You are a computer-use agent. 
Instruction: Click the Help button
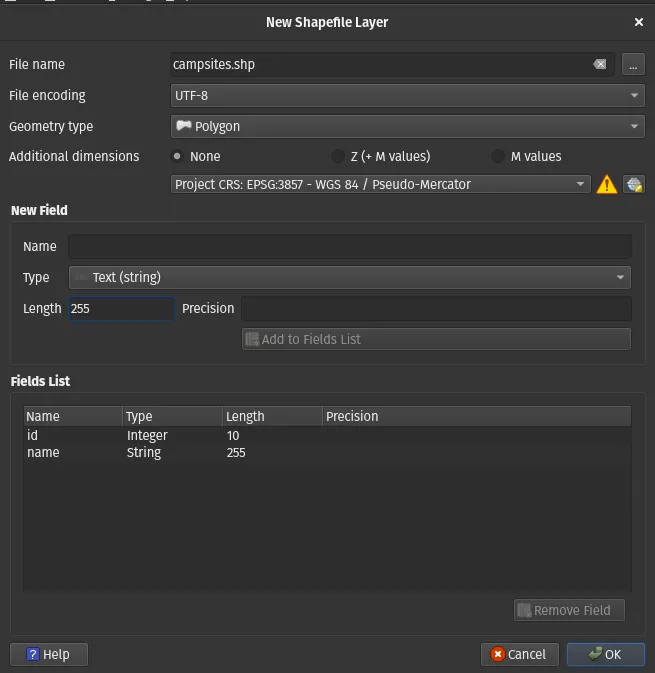coord(49,654)
